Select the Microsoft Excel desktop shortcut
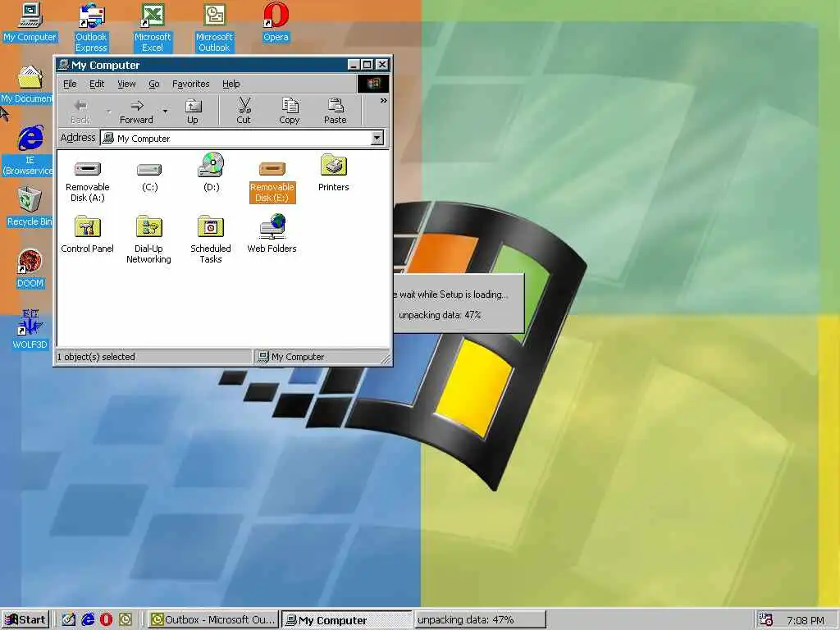Screen dimensions: 840x630 click(x=152, y=28)
